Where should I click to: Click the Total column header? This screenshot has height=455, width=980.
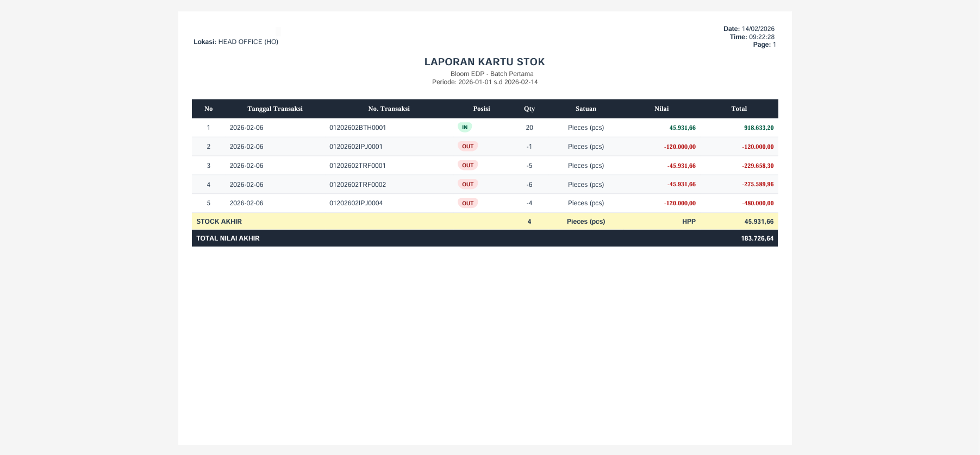[739, 109]
